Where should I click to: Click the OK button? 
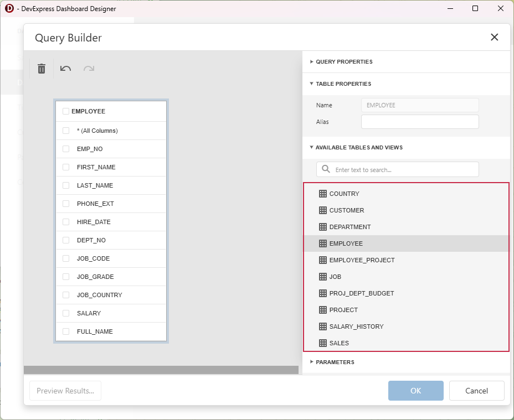tap(415, 391)
